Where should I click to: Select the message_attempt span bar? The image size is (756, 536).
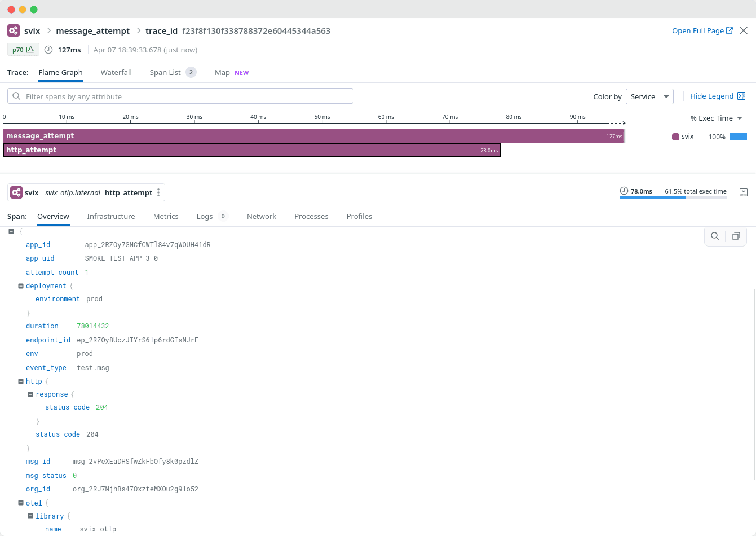coord(313,136)
